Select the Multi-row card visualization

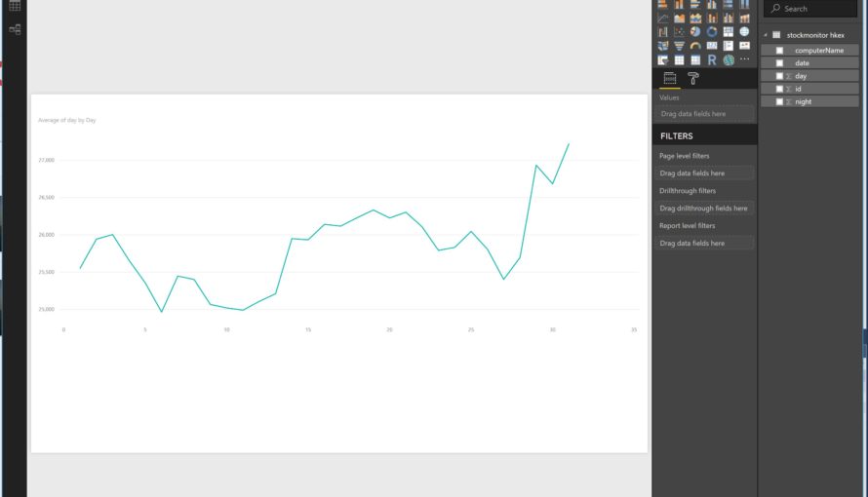click(x=729, y=46)
